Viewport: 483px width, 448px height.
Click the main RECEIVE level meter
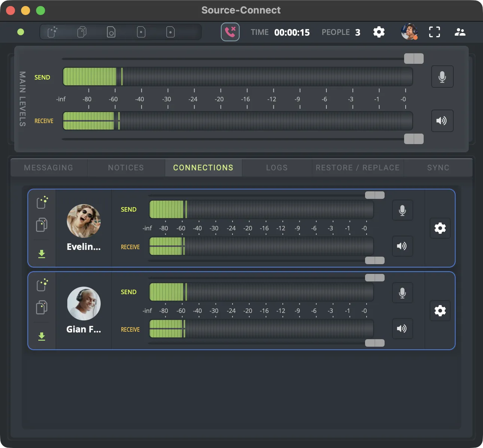(x=238, y=121)
